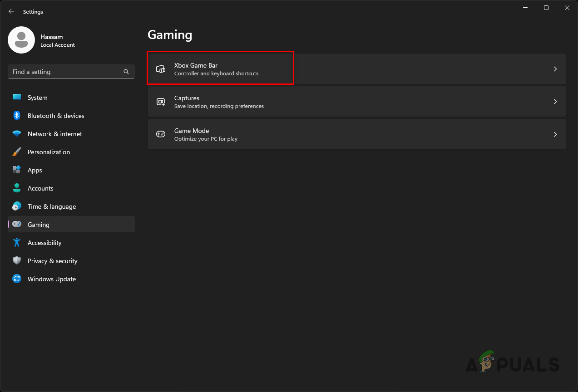
Task: Click the Network & internet globe icon
Action: [17, 134]
